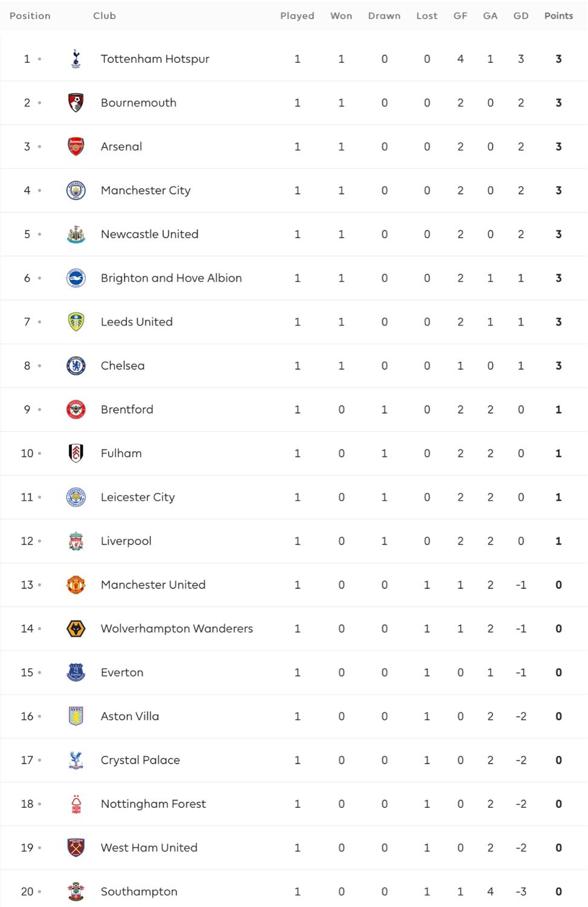Click the West Ham United crest
The image size is (588, 907).
tap(76, 848)
